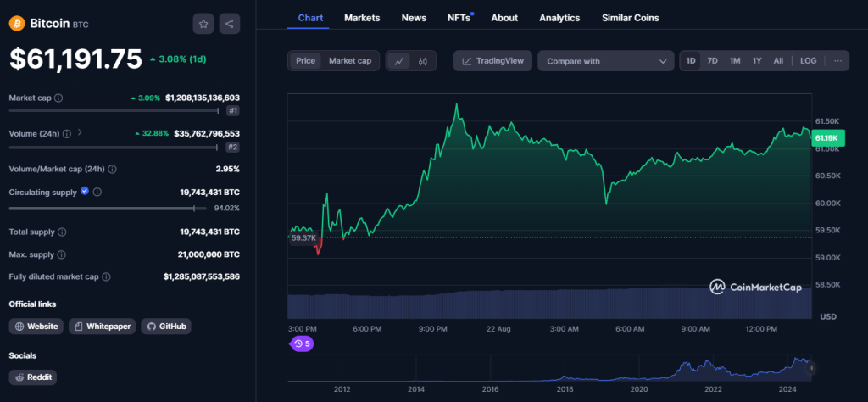Screen dimensions: 868x402
Task: Set chart range to 1M
Action: pos(735,61)
